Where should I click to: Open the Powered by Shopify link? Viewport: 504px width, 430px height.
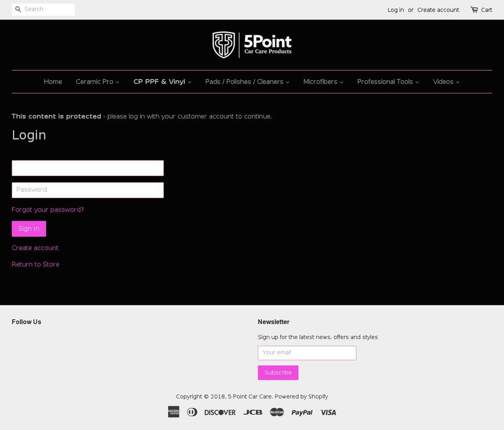point(301,396)
